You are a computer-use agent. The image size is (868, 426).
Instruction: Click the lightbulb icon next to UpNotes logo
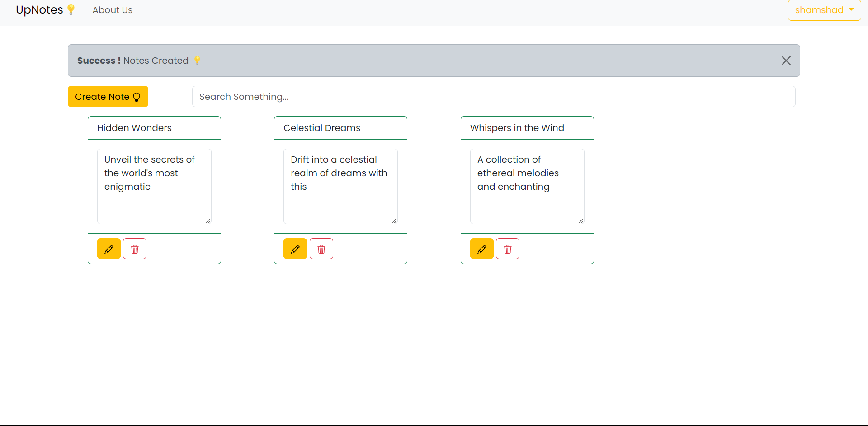[71, 9]
